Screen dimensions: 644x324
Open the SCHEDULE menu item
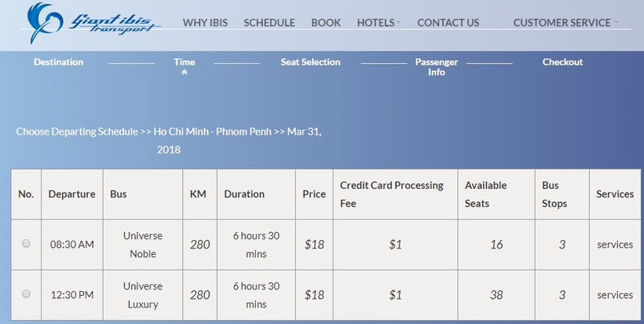pyautogui.click(x=269, y=23)
